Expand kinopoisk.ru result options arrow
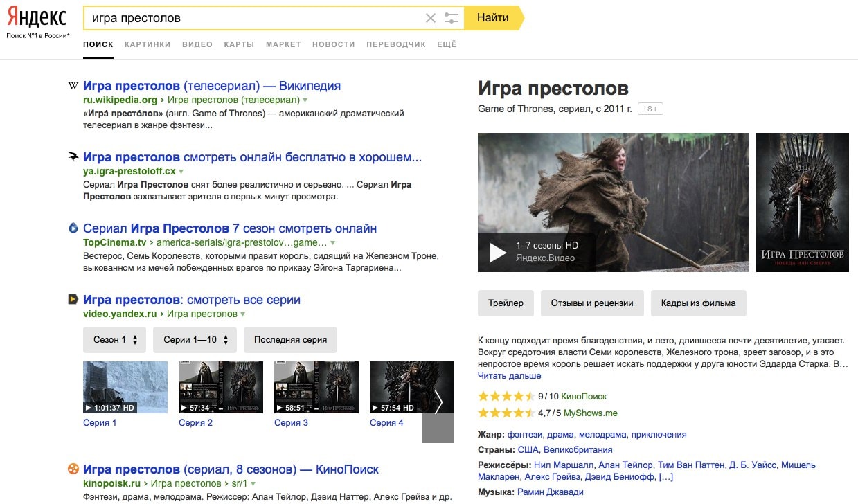The image size is (858, 504). coord(253,484)
